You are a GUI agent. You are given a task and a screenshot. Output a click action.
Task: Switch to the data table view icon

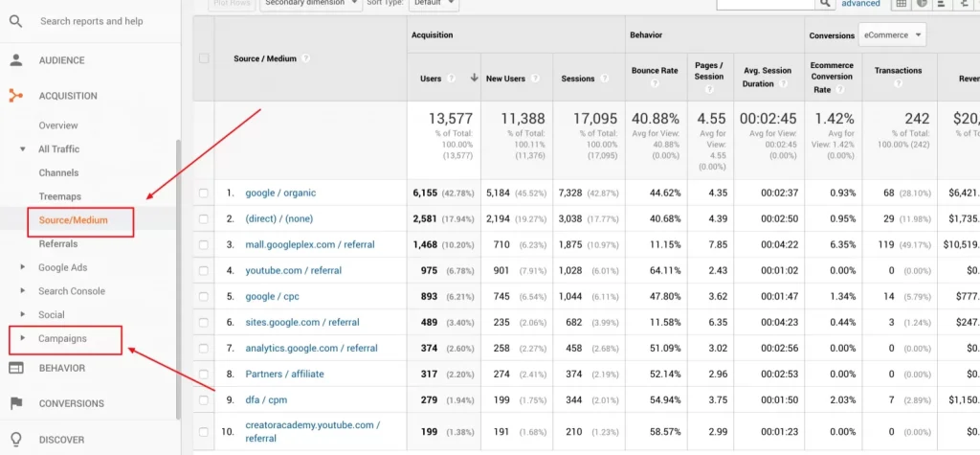901,4
